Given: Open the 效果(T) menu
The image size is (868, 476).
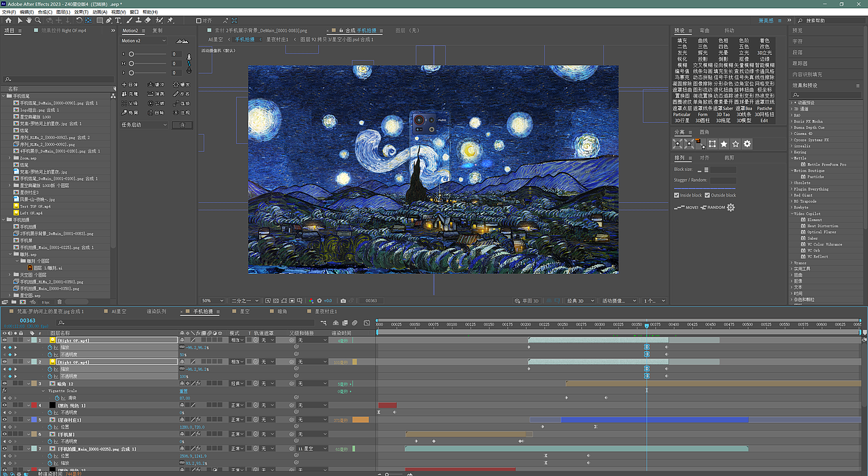Looking at the screenshot, I should pos(81,12).
